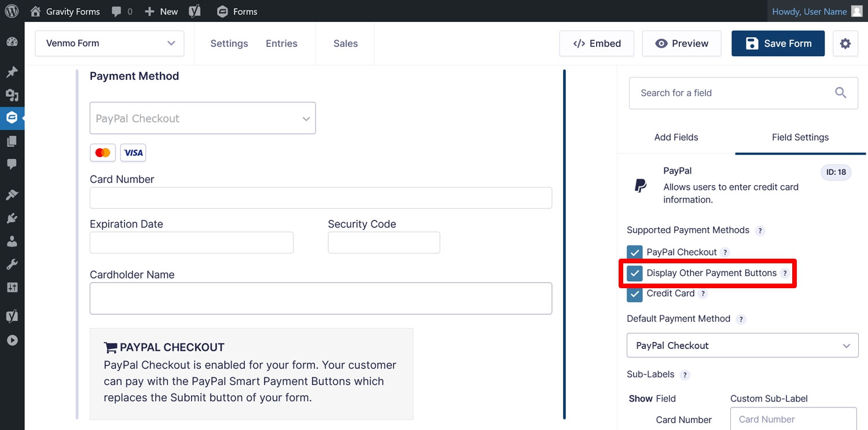The height and width of the screenshot is (430, 868).
Task: Open the Users icon in sidebar
Action: [x=12, y=241]
